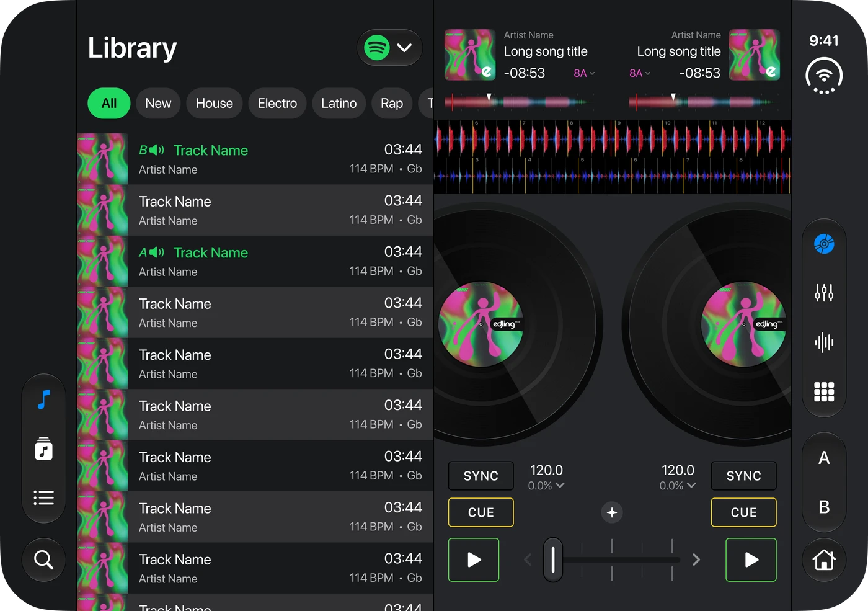Filter the library by Latino

pyautogui.click(x=339, y=103)
